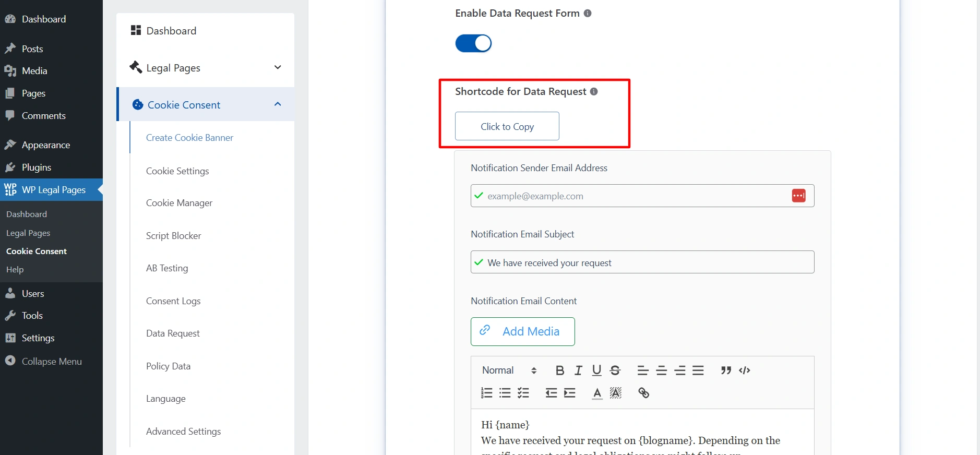Screen dimensions: 980x455
Task: Increase indent of the paragraph
Action: click(x=570, y=393)
